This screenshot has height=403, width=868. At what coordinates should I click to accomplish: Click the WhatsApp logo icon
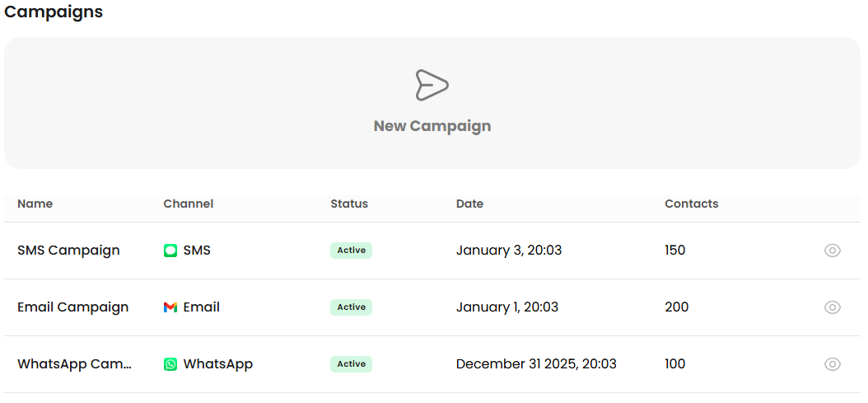click(170, 364)
